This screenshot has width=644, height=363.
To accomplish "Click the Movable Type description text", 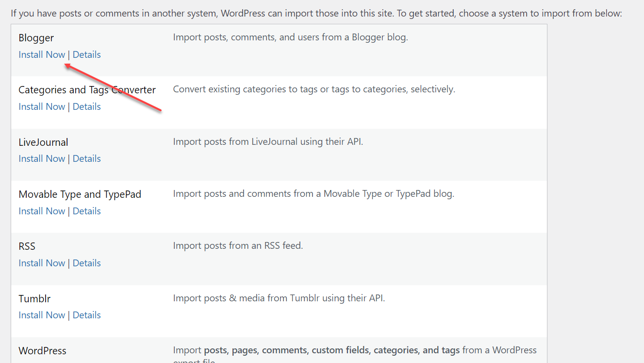I will (314, 193).
